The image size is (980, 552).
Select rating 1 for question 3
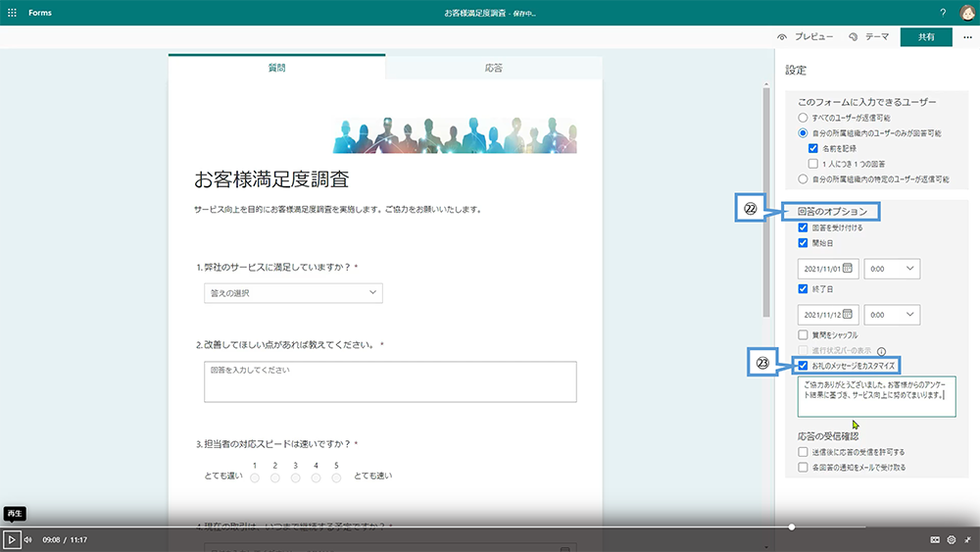[x=255, y=478]
